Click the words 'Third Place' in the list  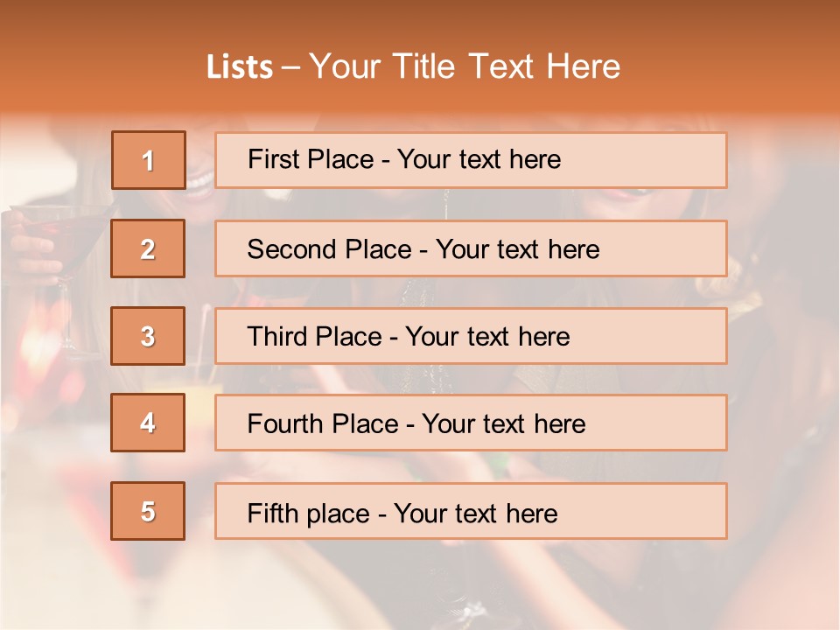[x=315, y=336]
